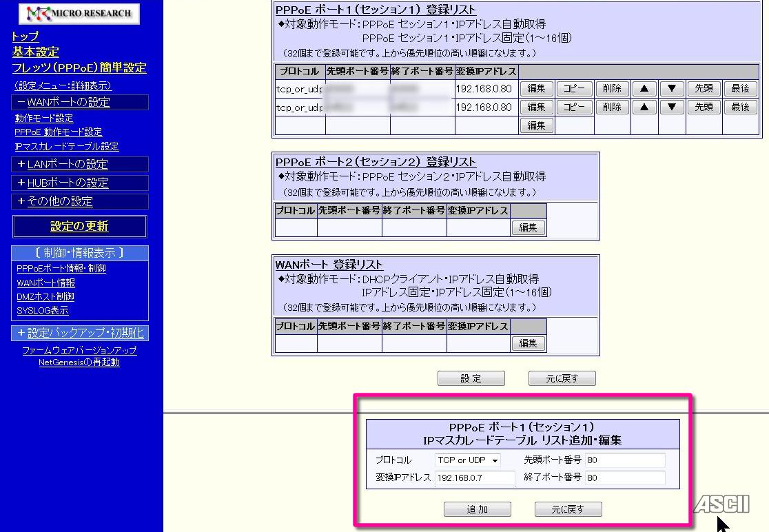Open IPマスカレードテーブル設定 link
This screenshot has width=769, height=532.
[66, 146]
